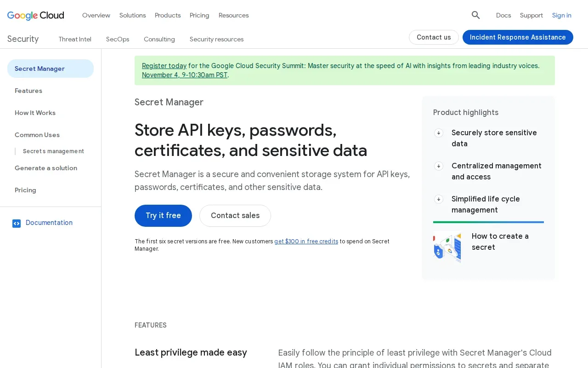The image size is (588, 368).
Task: Select Secrets management sub-item
Action: click(x=53, y=151)
